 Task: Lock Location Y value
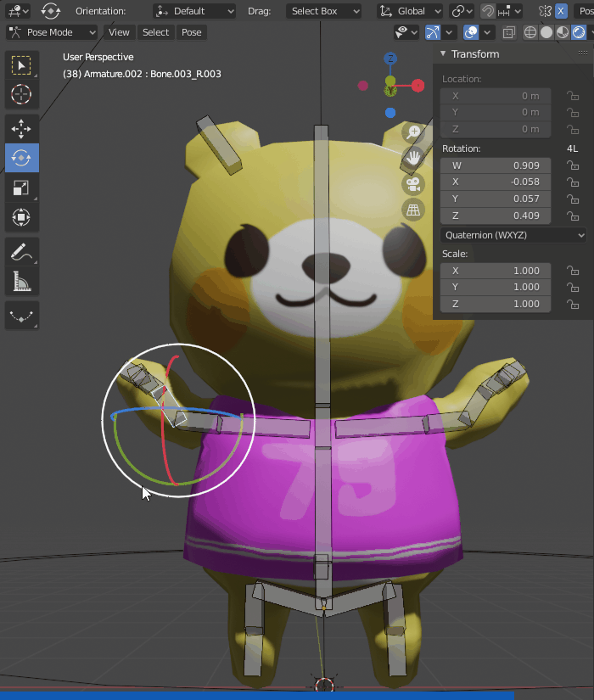(x=573, y=112)
